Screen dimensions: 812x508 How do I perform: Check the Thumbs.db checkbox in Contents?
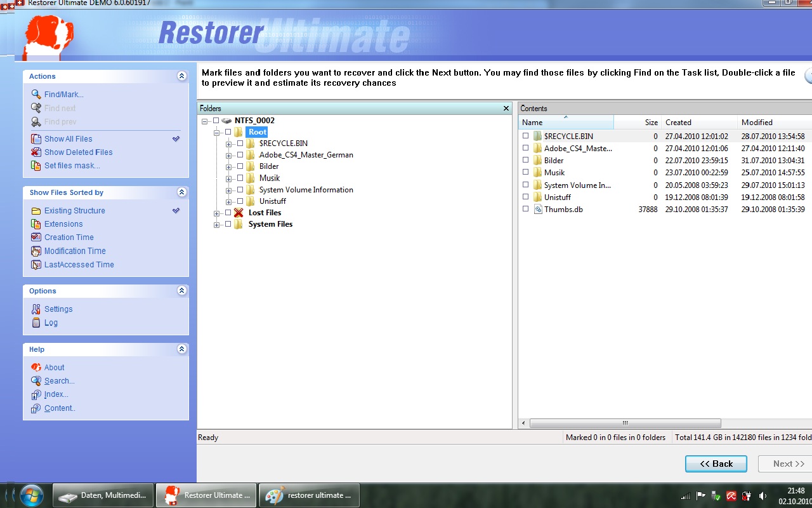tap(525, 209)
